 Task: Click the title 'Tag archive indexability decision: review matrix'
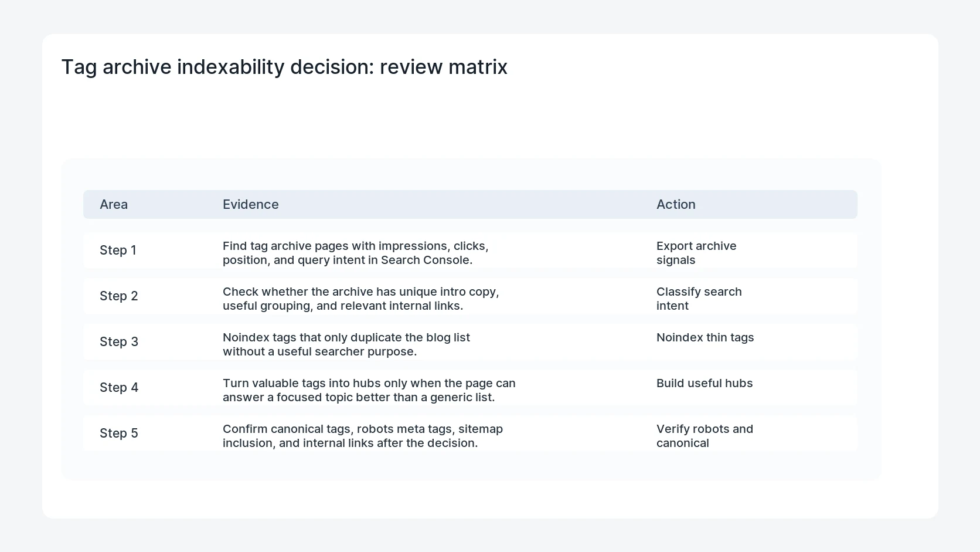284,67
